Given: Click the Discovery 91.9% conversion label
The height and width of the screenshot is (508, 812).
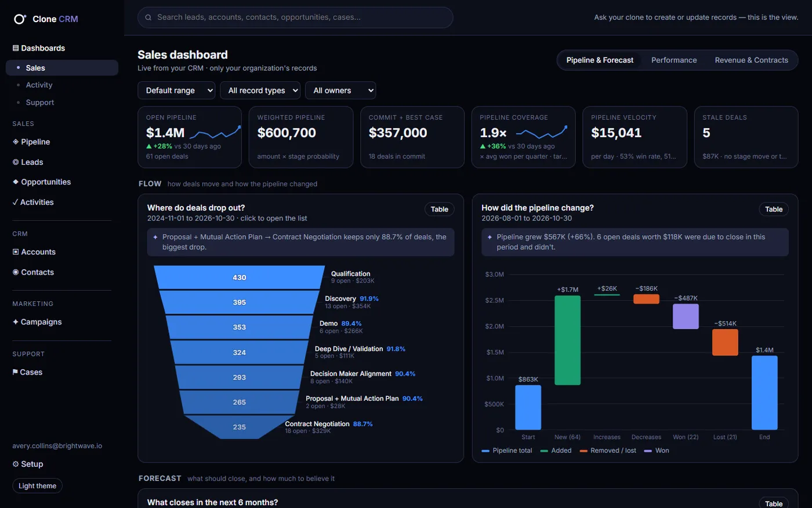Looking at the screenshot, I should click(369, 299).
